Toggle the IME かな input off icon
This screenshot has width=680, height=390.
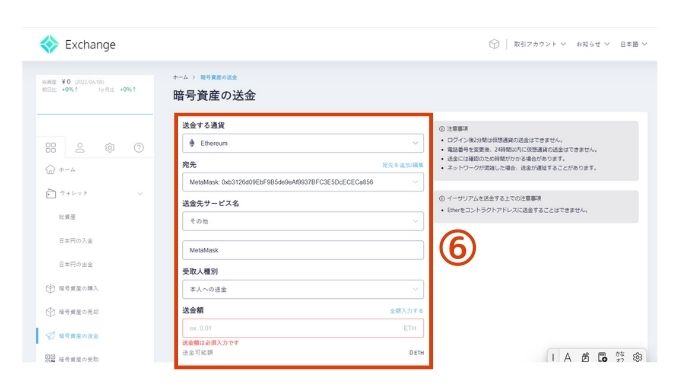point(620,357)
